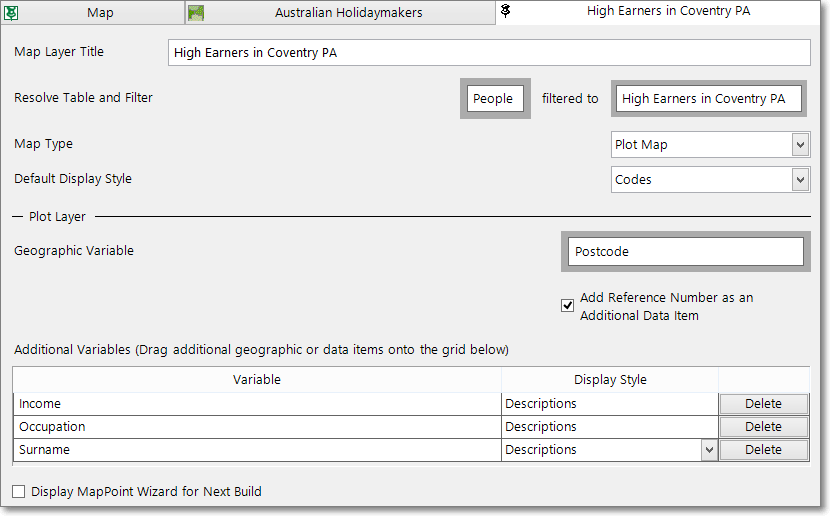Click the High Earners in Coventry PA filter box

709,98
